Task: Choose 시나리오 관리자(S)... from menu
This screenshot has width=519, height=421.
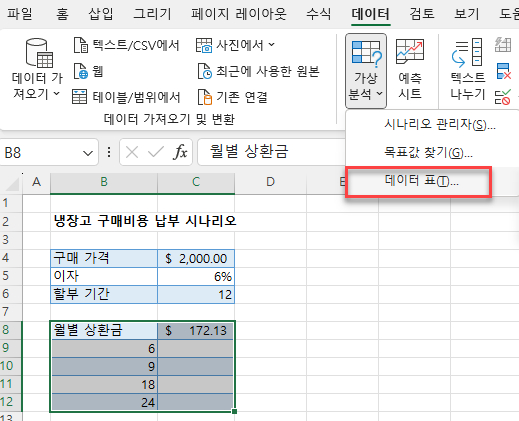Action: [x=432, y=125]
